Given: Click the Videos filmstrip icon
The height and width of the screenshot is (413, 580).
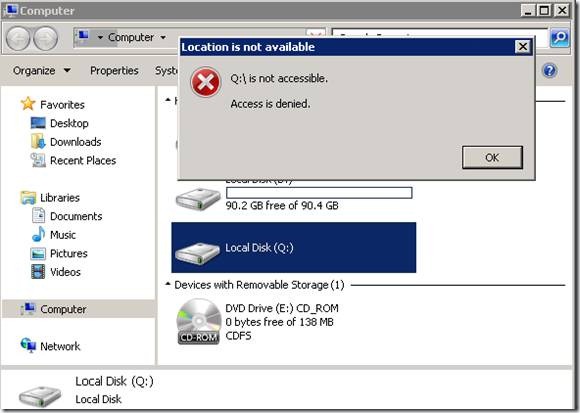Looking at the screenshot, I should point(38,272).
